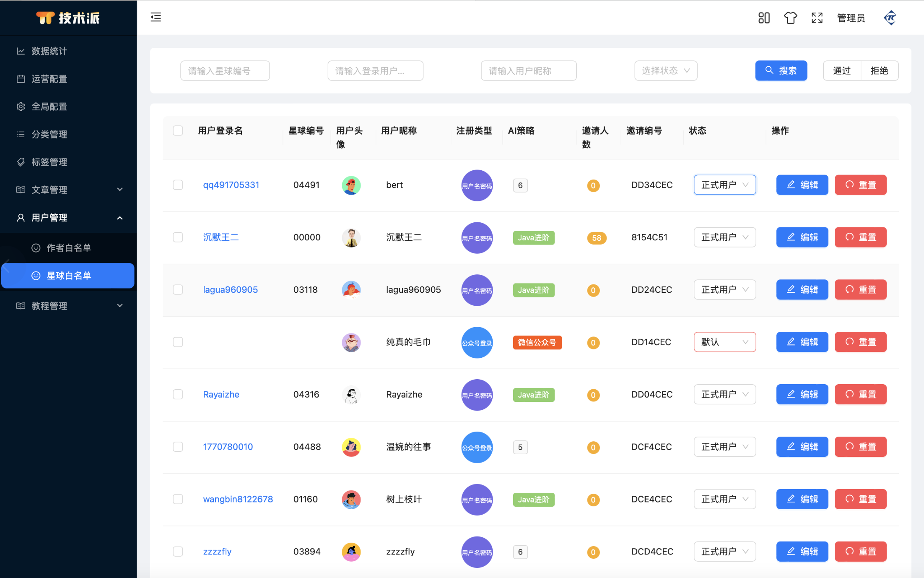Select the tag icon beside 标签管理

pos(21,162)
